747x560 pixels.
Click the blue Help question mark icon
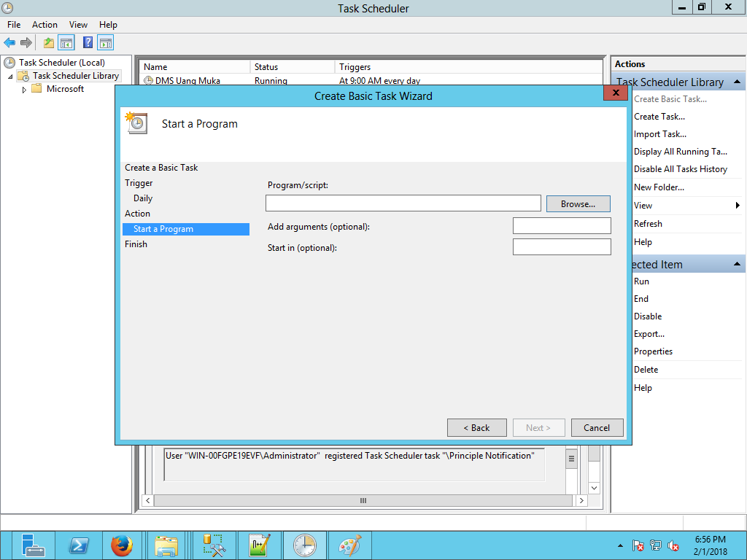tap(88, 43)
